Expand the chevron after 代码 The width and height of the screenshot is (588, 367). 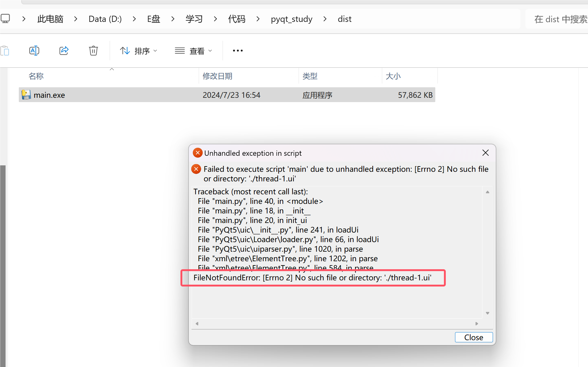coord(258,19)
